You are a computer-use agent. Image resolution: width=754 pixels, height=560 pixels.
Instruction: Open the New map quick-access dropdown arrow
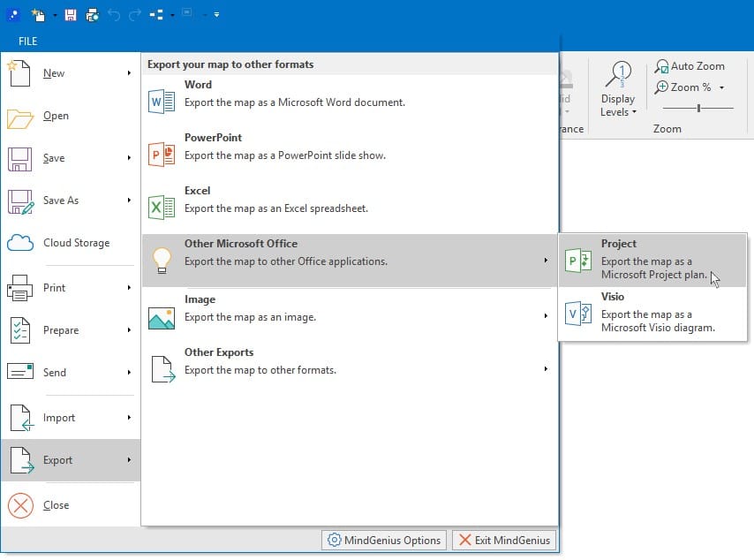pos(55,15)
